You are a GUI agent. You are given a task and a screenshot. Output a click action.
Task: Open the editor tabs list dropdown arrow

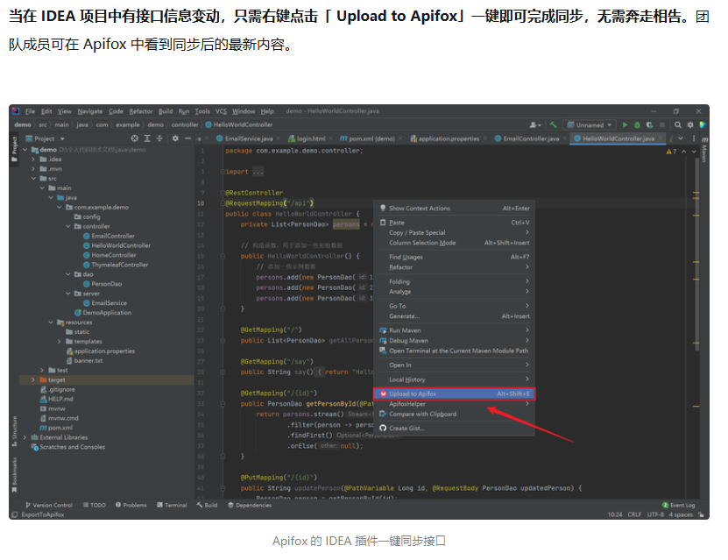coord(681,138)
